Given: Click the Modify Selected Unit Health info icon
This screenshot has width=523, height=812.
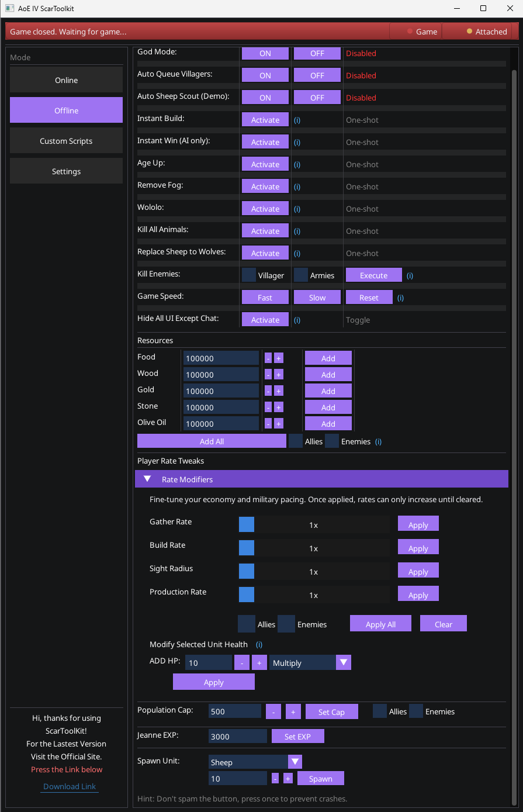Looking at the screenshot, I should [259, 644].
